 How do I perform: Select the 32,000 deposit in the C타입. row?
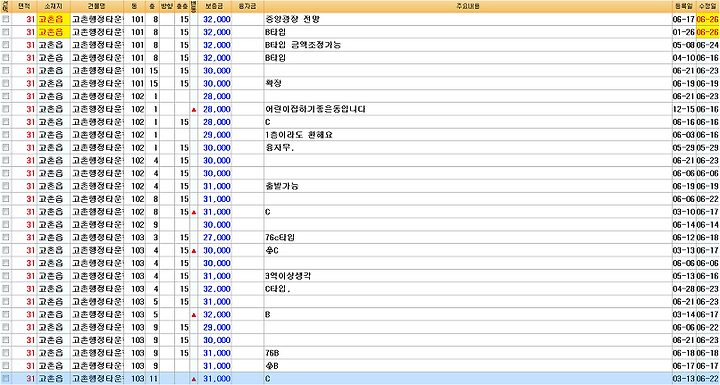coord(217,289)
